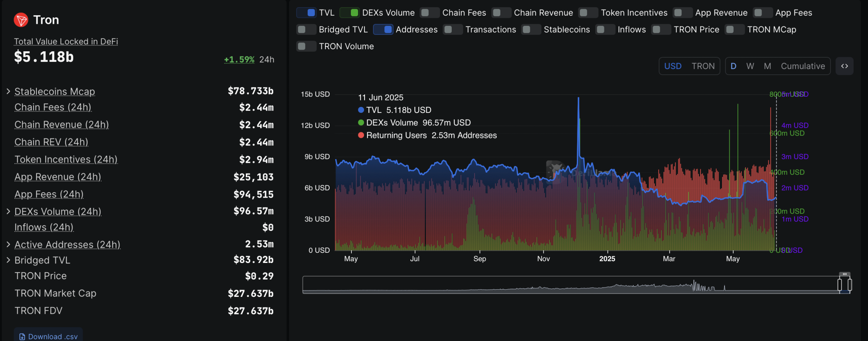This screenshot has width=868, height=341.
Task: Click the Tron logo icon
Action: coord(21,20)
